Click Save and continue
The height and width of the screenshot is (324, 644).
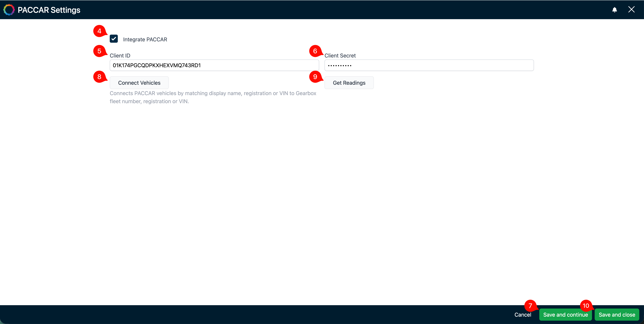[x=565, y=315]
